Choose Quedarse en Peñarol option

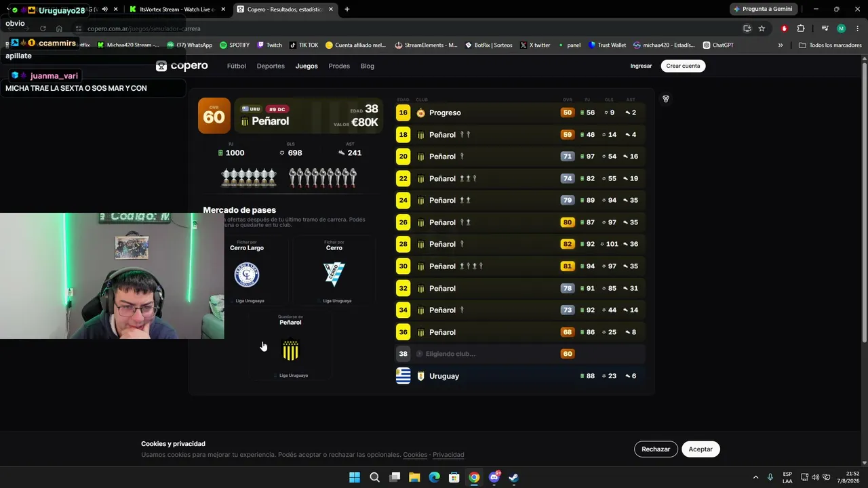click(x=291, y=346)
